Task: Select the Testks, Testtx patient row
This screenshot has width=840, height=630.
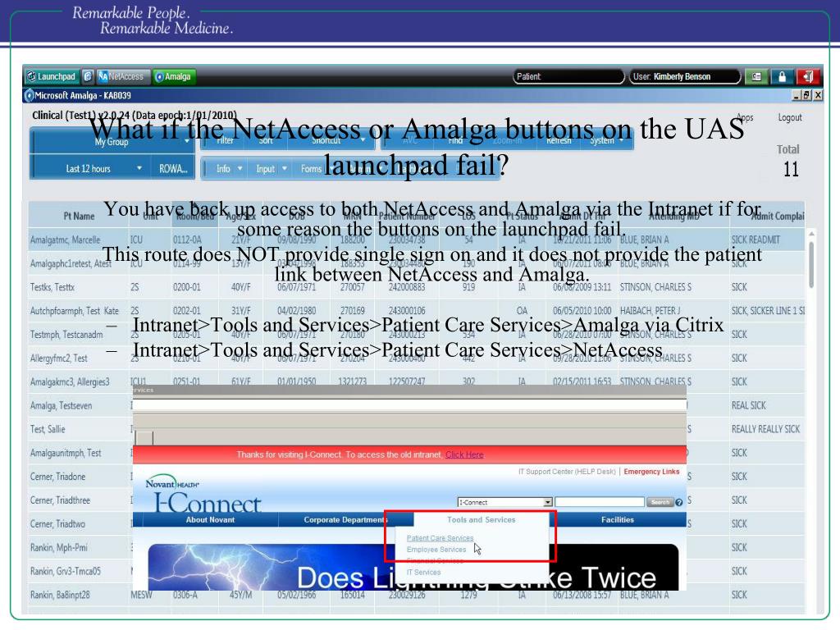Action: click(417, 287)
